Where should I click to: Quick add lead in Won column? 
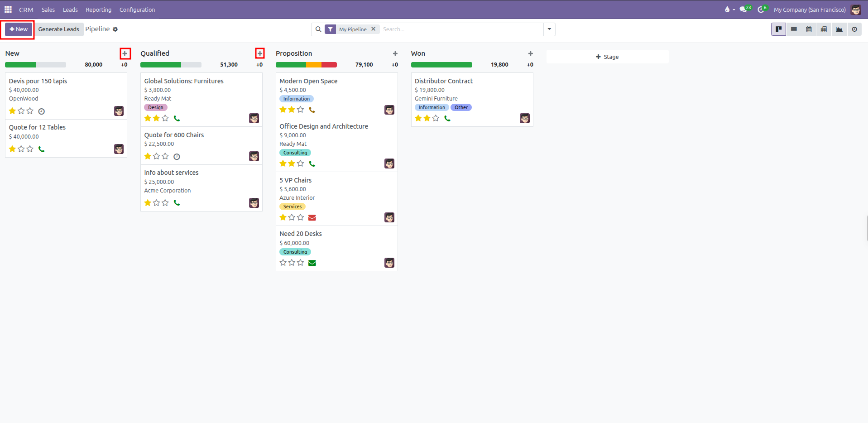click(531, 53)
